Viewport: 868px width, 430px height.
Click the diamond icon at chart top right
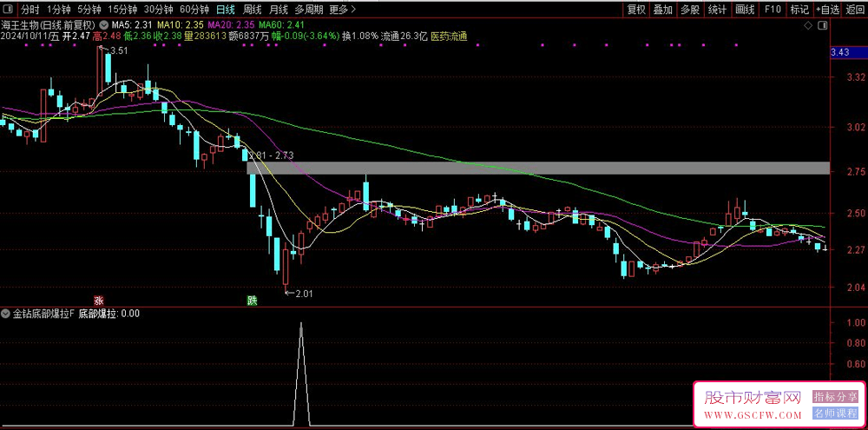809,25
